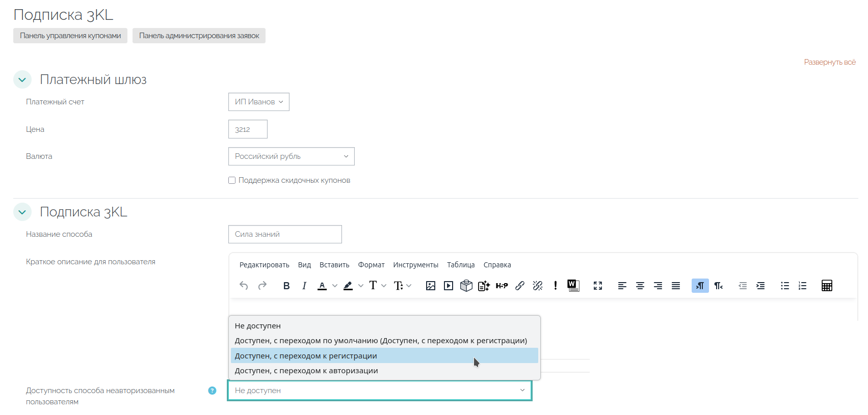Align text center in editor
This screenshot has width=868, height=415.
640,286
